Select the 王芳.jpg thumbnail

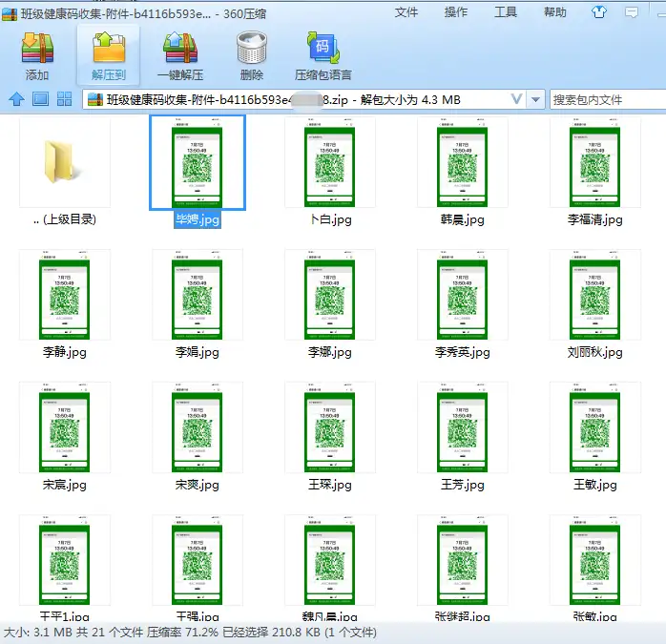point(462,427)
